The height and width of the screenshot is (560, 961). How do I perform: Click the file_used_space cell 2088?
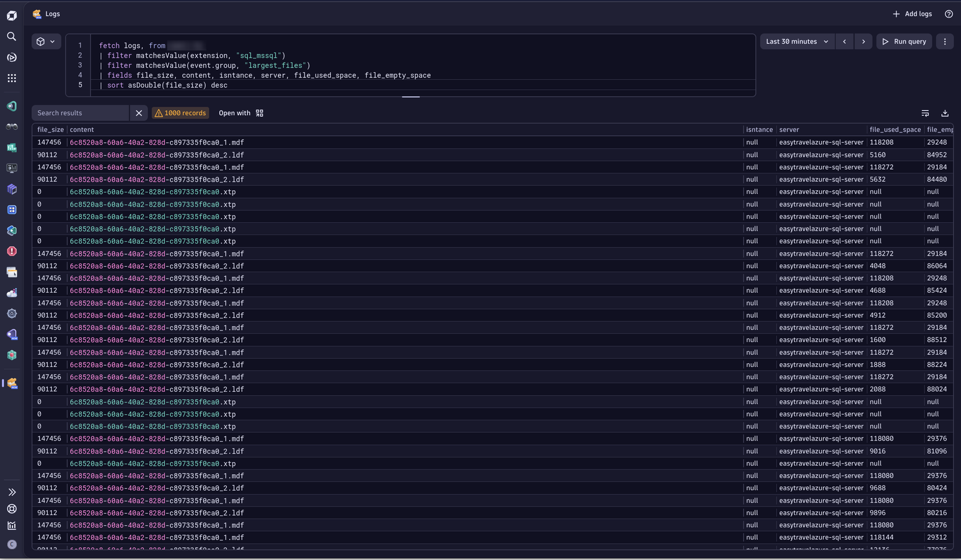pos(878,389)
